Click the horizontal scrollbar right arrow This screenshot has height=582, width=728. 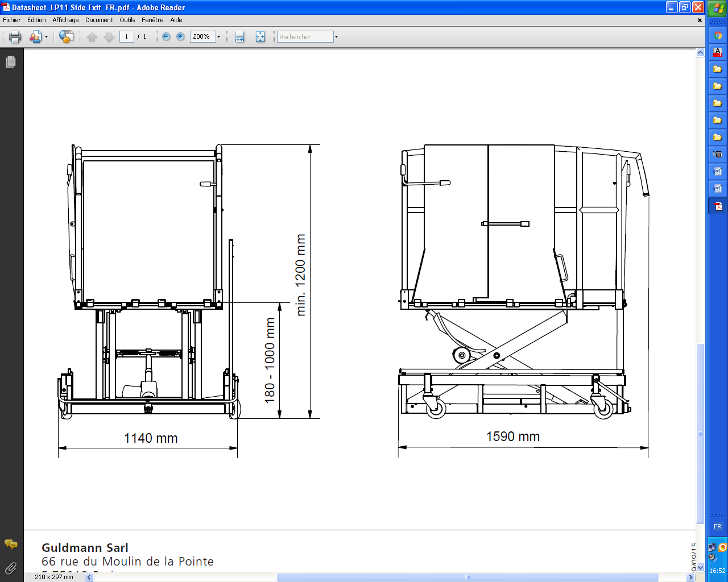click(690, 577)
